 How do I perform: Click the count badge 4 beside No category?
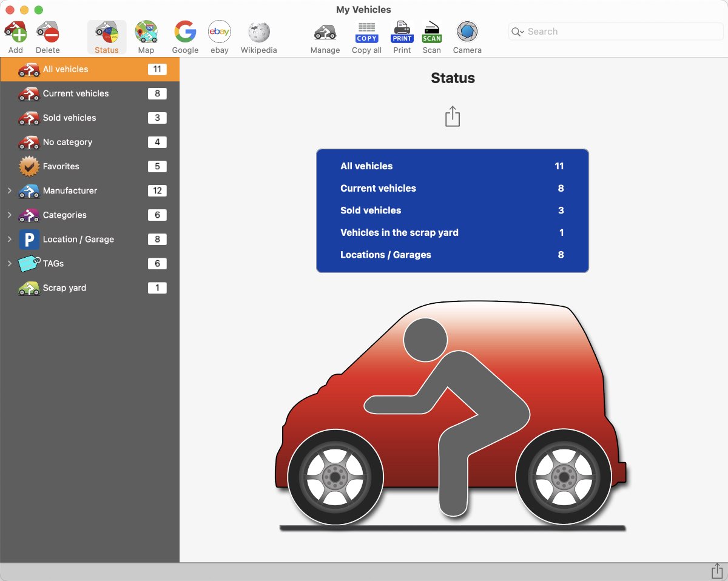(x=157, y=142)
